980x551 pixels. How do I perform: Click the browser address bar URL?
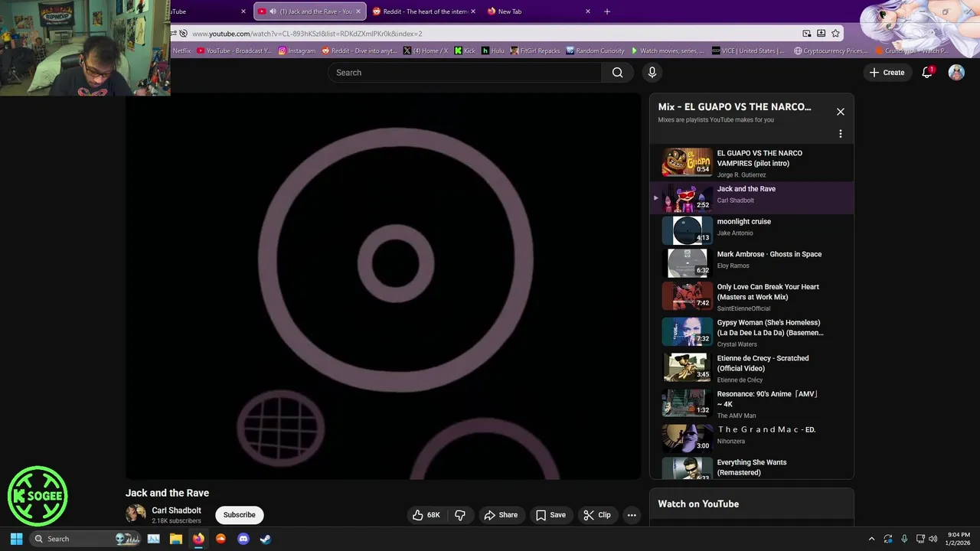[306, 34]
